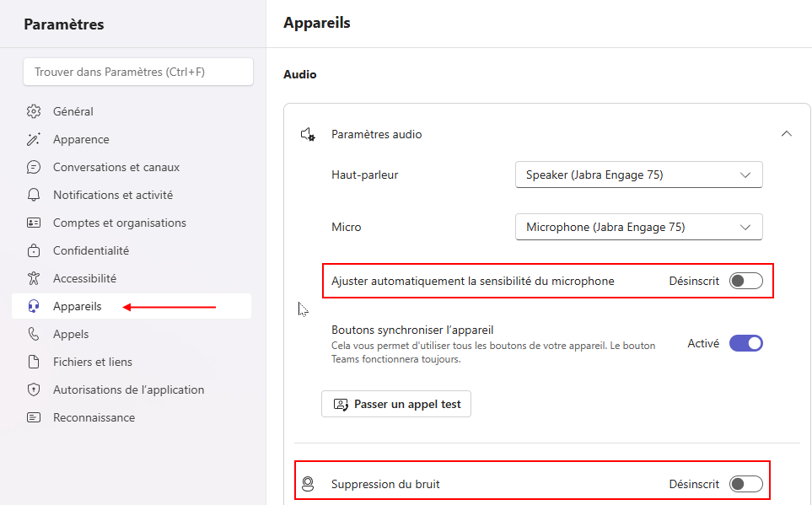Collapse the Paramètres audio section chevron
This screenshot has width=812, height=505.
click(786, 134)
